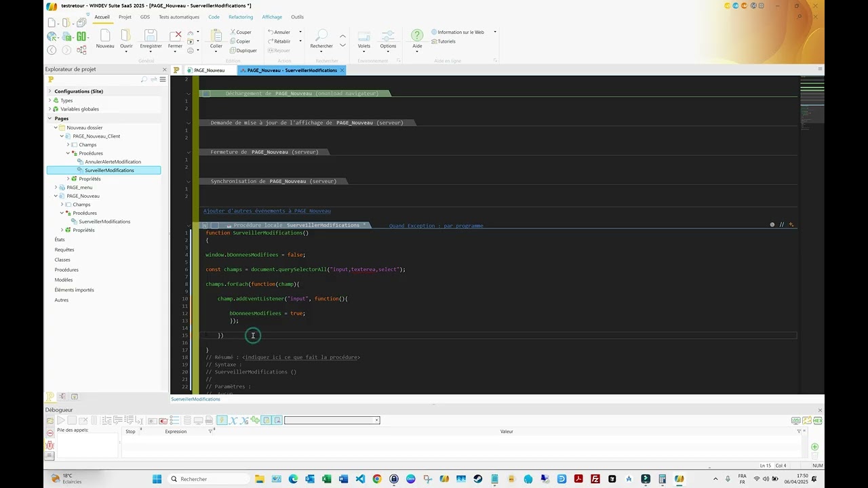
Task: Toggle the user view button in debugger
Action: (277, 420)
